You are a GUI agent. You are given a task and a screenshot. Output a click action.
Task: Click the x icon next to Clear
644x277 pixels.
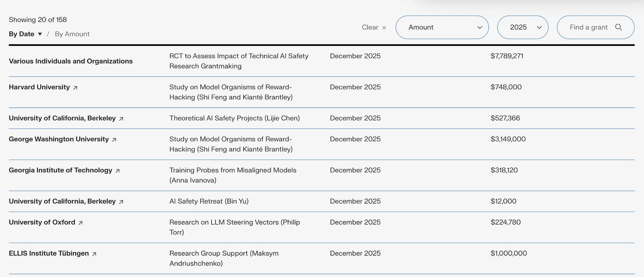(x=384, y=27)
